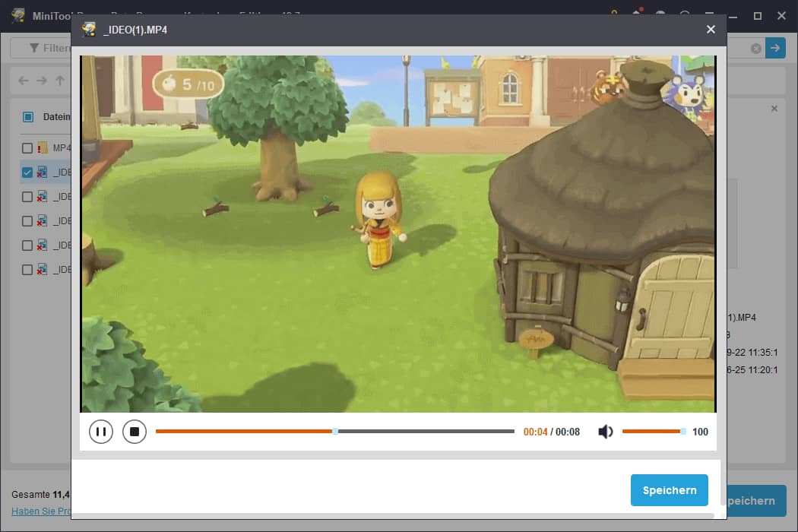798x532 pixels.
Task: Tick the checkbox of the last listed file
Action: click(27, 270)
